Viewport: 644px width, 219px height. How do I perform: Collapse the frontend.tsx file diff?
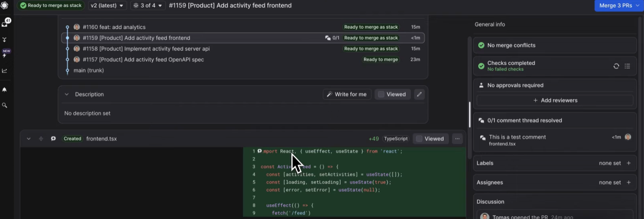click(x=29, y=139)
